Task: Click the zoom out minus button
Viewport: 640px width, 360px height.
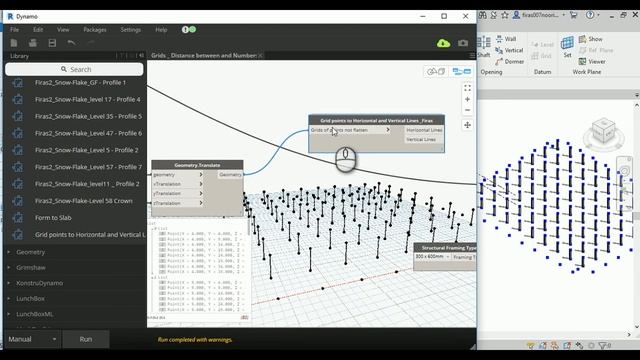Action: coord(467,110)
